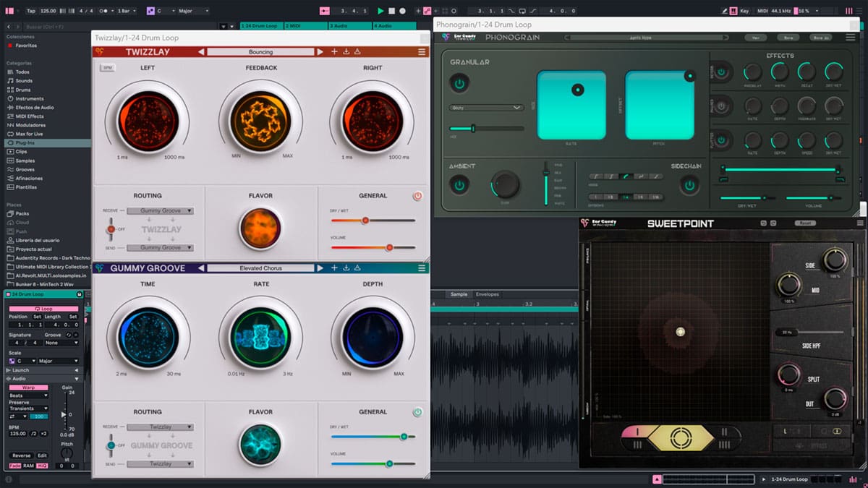Image resolution: width=868 pixels, height=488 pixels.
Task: Add a new preset in Twizzlay
Action: pyautogui.click(x=334, y=52)
